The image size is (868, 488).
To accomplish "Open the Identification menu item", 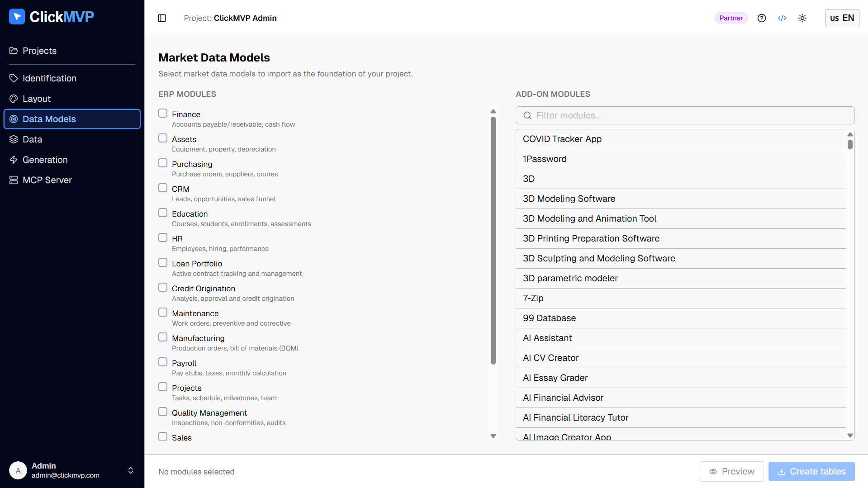I will tap(49, 78).
